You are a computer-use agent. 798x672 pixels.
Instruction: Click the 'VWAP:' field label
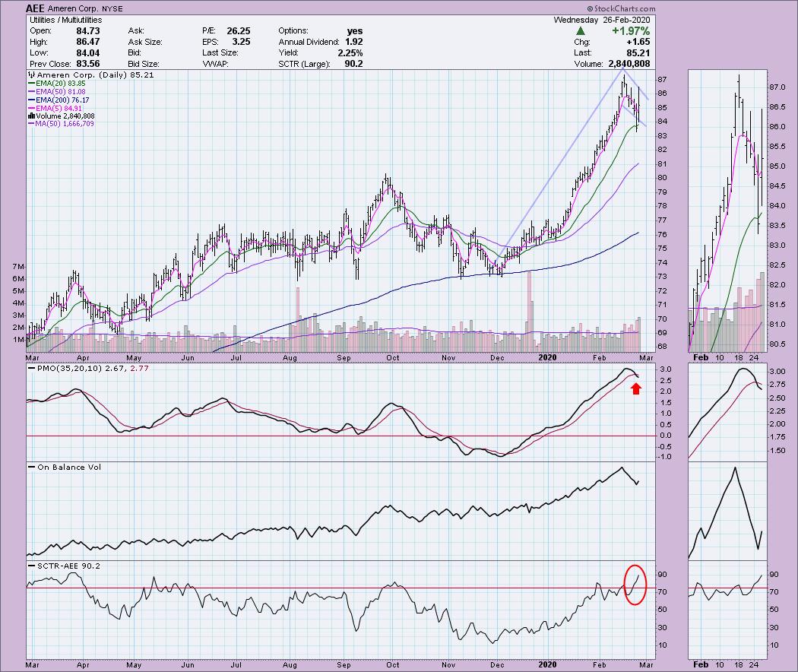[215, 64]
